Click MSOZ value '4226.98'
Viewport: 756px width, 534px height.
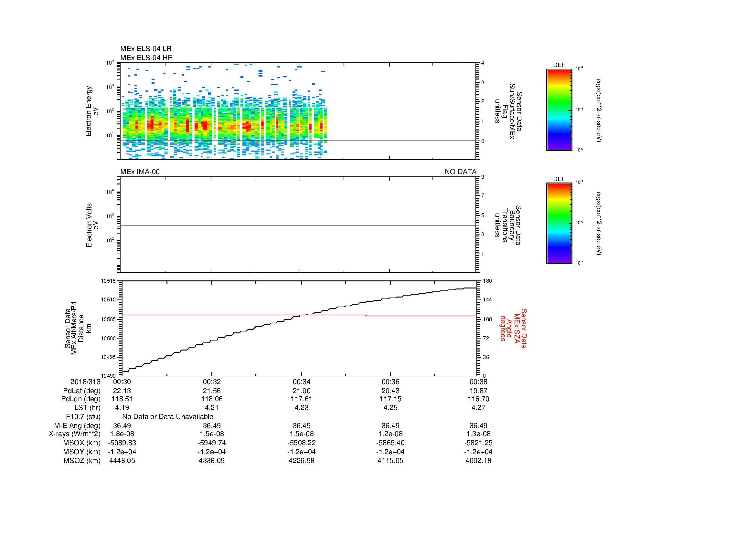(302, 461)
